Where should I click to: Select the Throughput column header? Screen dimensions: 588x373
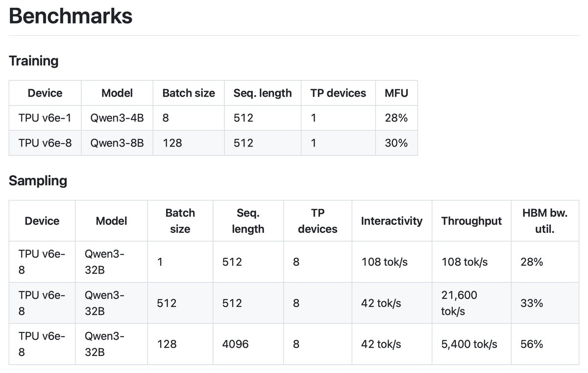pos(471,221)
